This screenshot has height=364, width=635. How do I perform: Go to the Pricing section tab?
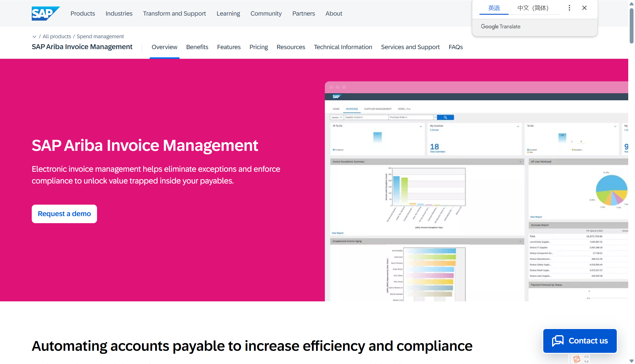[x=258, y=47]
